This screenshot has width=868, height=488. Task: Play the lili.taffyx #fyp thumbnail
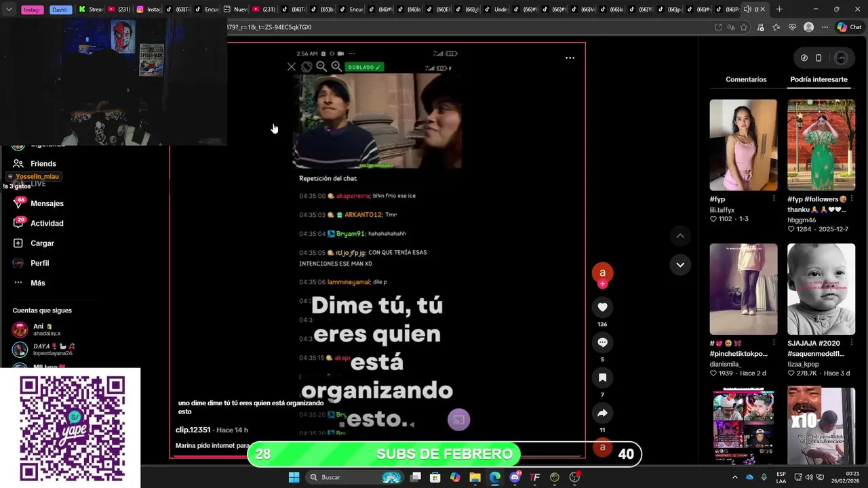pos(743,145)
